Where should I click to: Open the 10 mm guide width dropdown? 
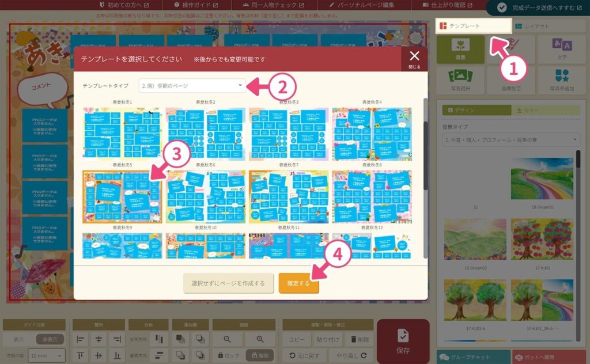click(47, 355)
